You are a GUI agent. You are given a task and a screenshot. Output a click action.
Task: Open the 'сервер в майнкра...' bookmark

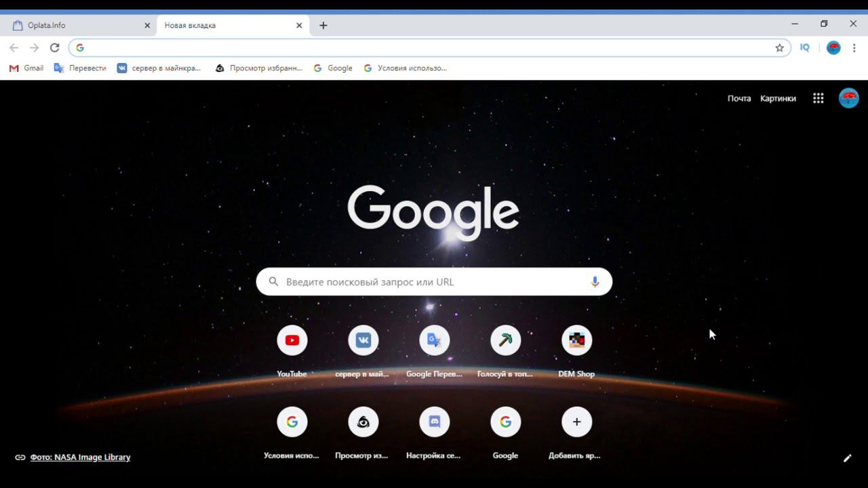click(x=159, y=68)
